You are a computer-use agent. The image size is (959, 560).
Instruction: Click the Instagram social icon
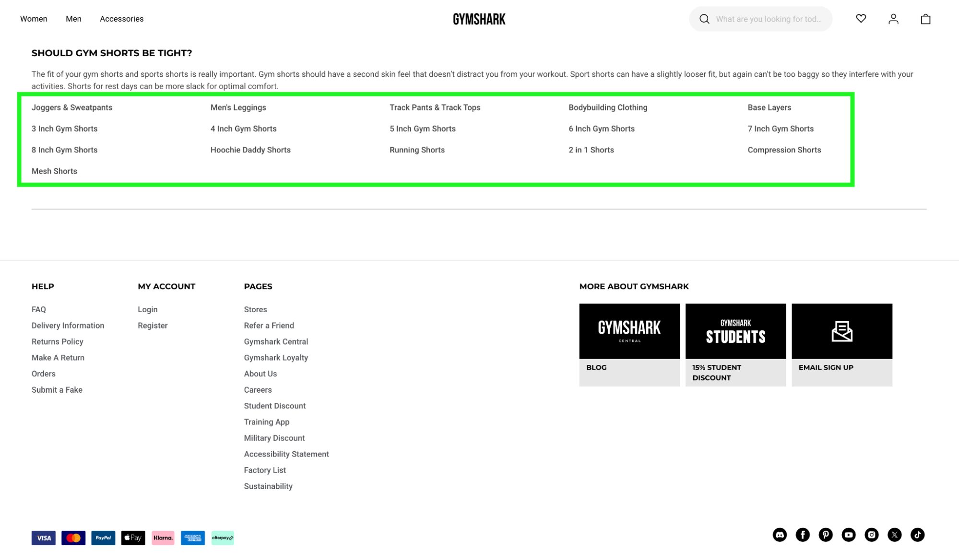(x=871, y=535)
